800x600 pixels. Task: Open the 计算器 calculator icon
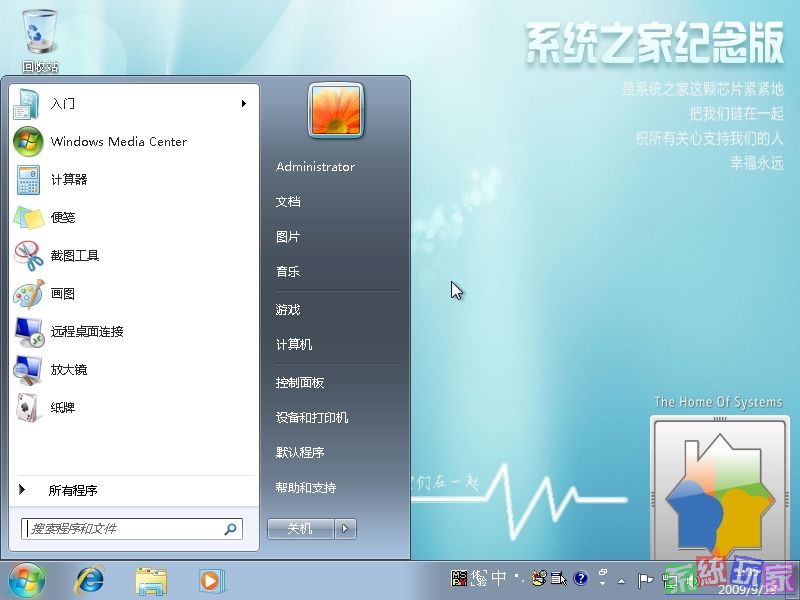click(x=28, y=180)
